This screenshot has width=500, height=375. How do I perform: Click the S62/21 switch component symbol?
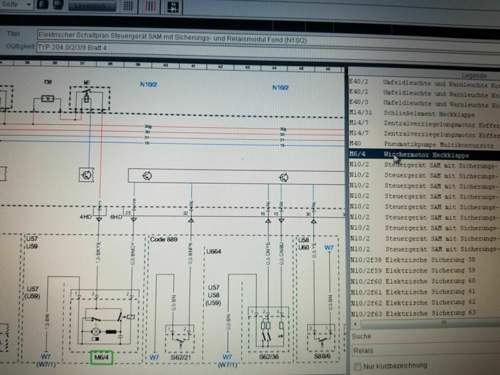[180, 337]
